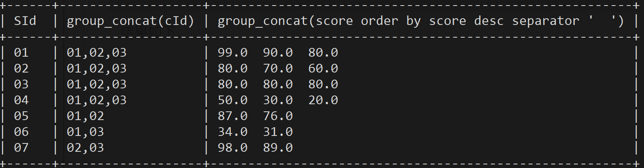
Task: Click the score value 98.0
Action: coord(233,147)
